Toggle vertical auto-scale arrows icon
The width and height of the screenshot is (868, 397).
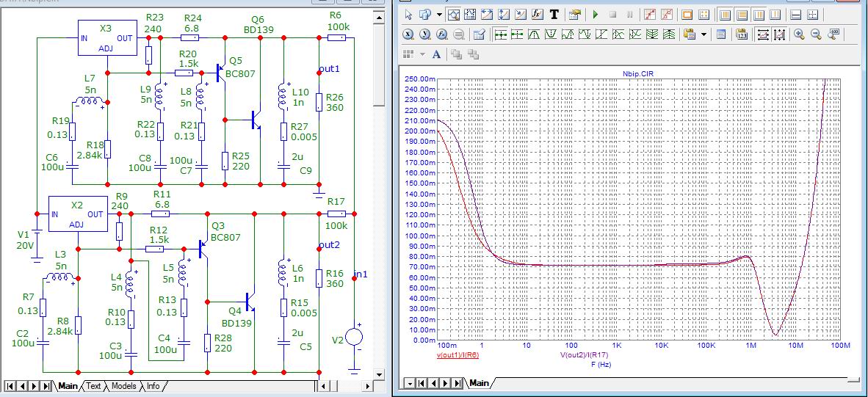tap(779, 34)
